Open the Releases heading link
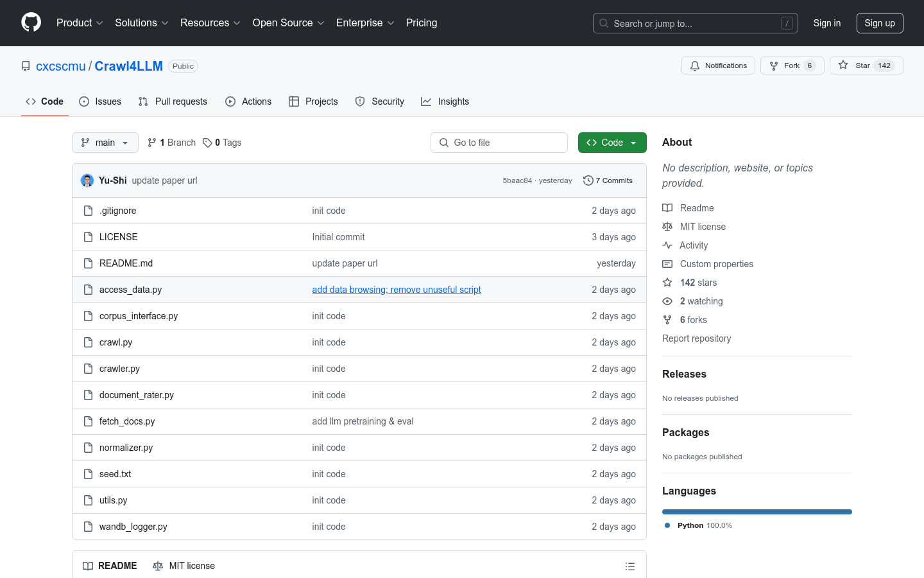Image resolution: width=924 pixels, height=578 pixels. 684,374
